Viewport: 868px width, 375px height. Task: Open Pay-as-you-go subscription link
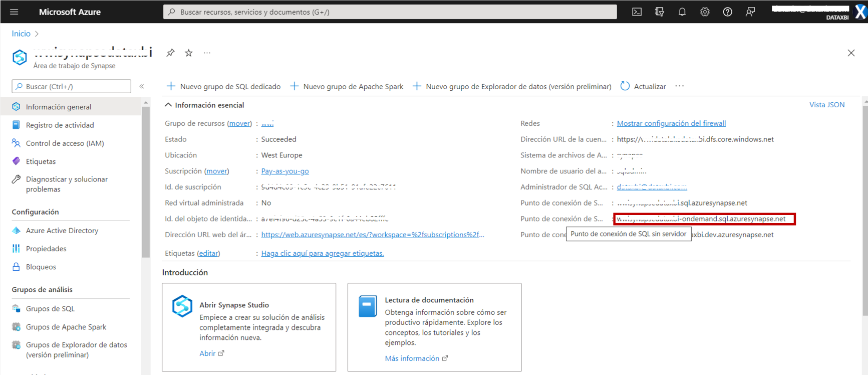(x=285, y=171)
